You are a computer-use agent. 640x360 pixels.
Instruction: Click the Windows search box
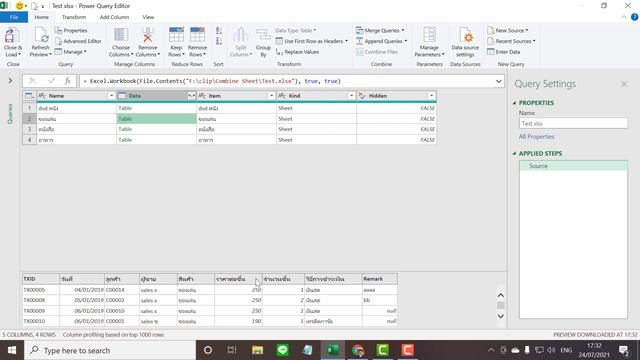(x=110, y=350)
